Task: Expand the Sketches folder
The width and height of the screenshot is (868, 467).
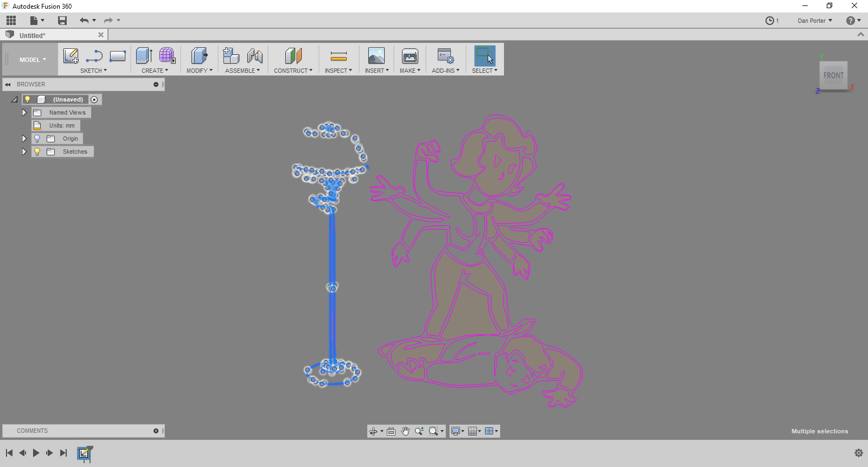Action: pyautogui.click(x=24, y=152)
